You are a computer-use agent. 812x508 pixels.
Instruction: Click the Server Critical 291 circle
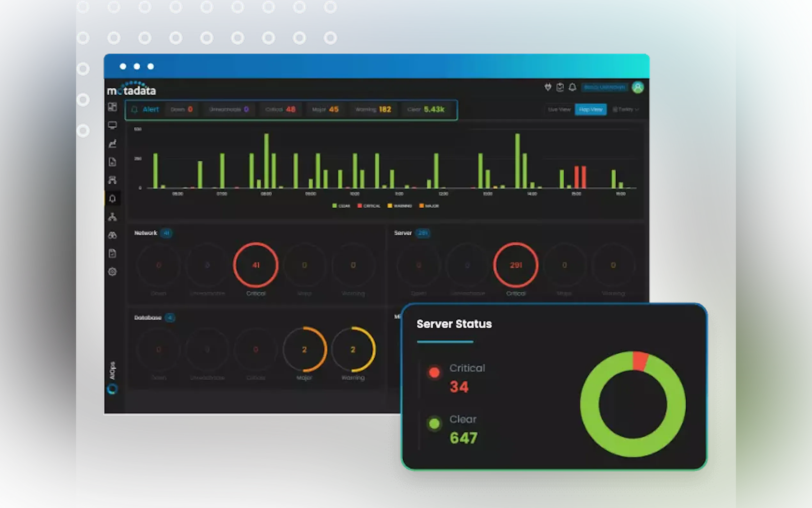[516, 265]
